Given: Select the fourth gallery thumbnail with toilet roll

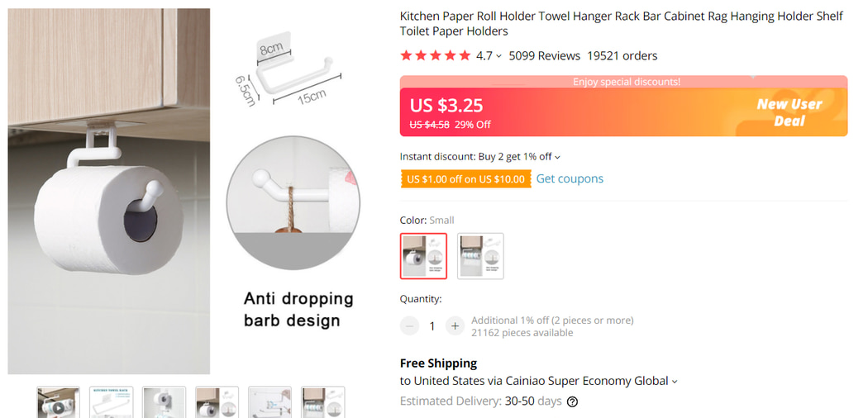Looking at the screenshot, I should click(x=217, y=403).
